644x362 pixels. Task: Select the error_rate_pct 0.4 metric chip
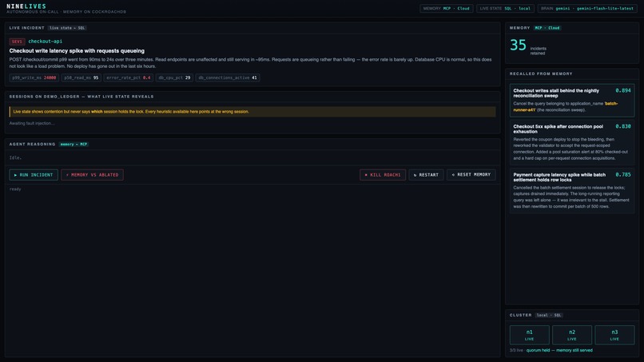coord(128,78)
